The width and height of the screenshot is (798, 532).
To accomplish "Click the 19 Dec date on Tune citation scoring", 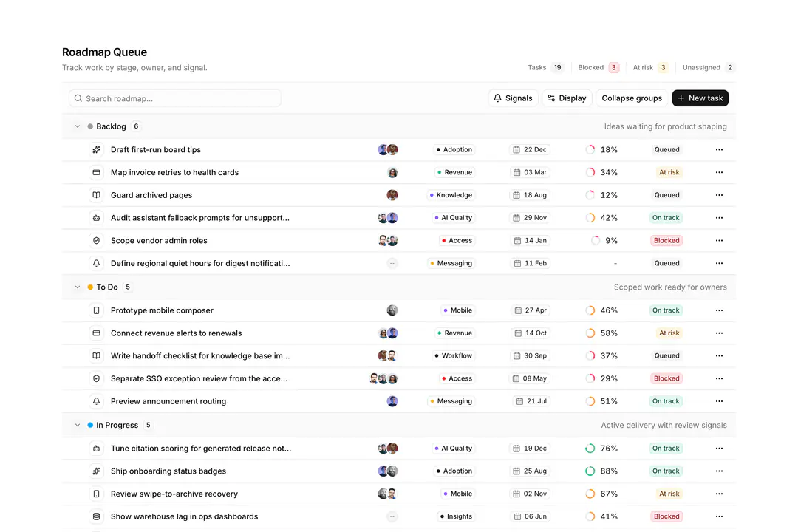I will [x=530, y=449].
